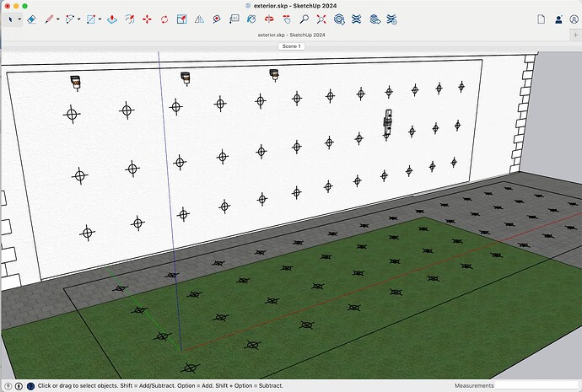Click the person silhouette toolbar icon
This screenshot has height=392, width=582.
[558, 19]
